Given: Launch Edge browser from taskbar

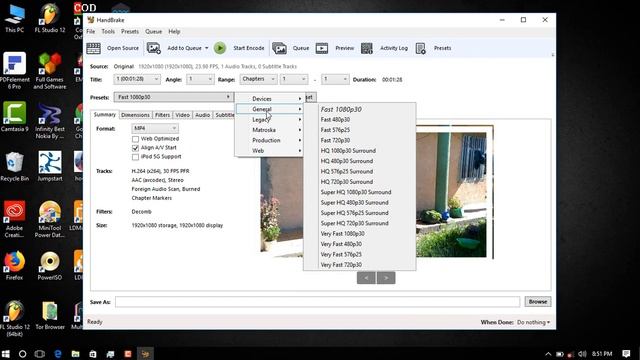Looking at the screenshot, I should tap(58, 354).
